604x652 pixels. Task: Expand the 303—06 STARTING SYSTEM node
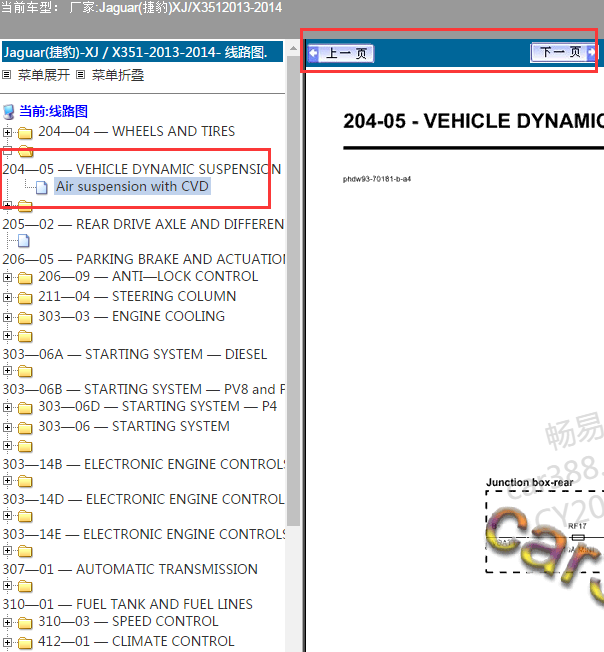[x=7, y=427]
